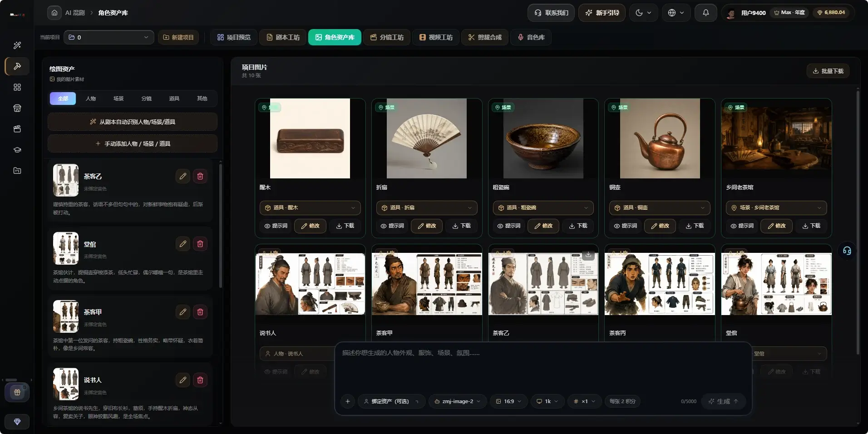Open the 道具 · 铜壶 binding dropdown
Viewport: 868px width, 434px height.
660,208
